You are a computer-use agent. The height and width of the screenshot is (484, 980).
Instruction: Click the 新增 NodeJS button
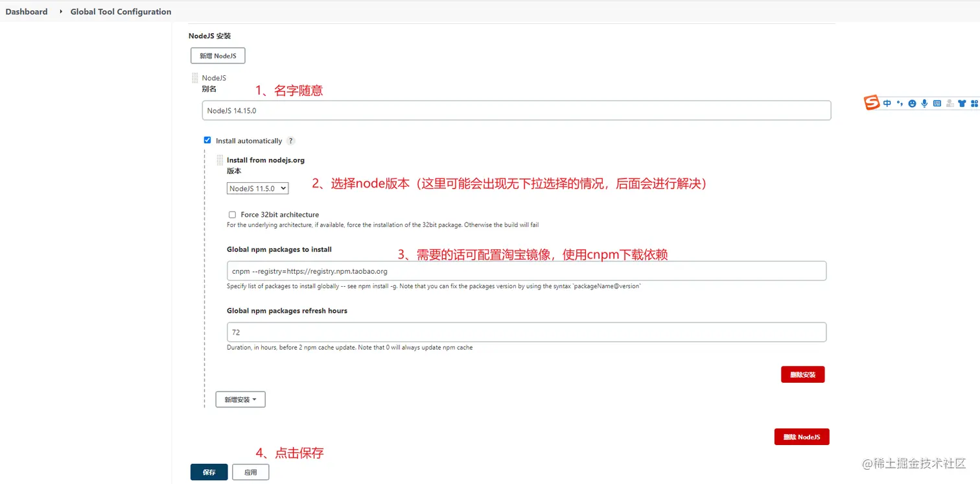click(218, 56)
